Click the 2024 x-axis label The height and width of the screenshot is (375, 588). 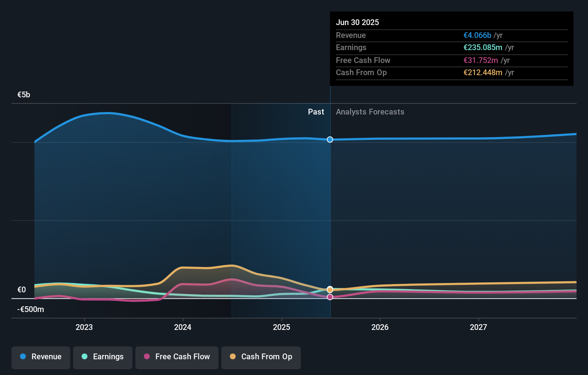(x=183, y=327)
